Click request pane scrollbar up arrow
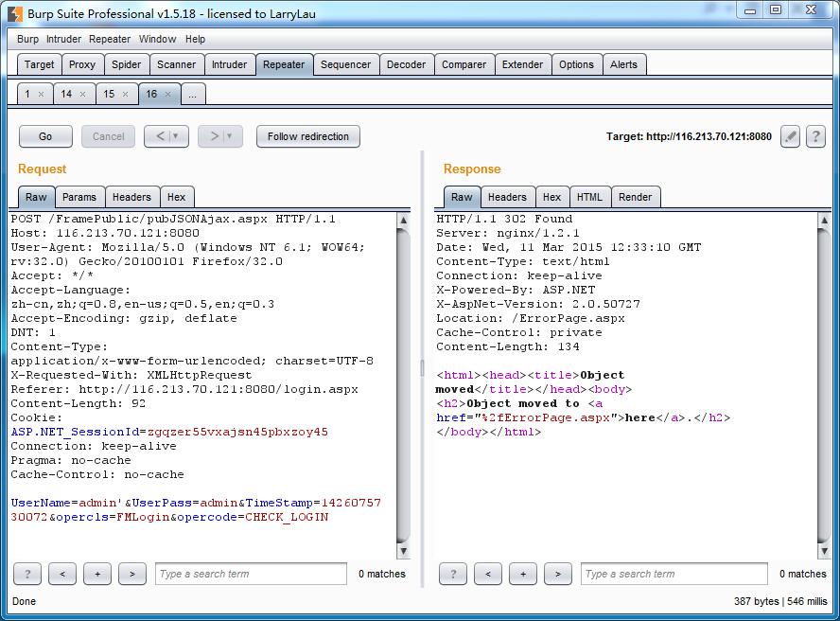The image size is (840, 621). (x=403, y=220)
